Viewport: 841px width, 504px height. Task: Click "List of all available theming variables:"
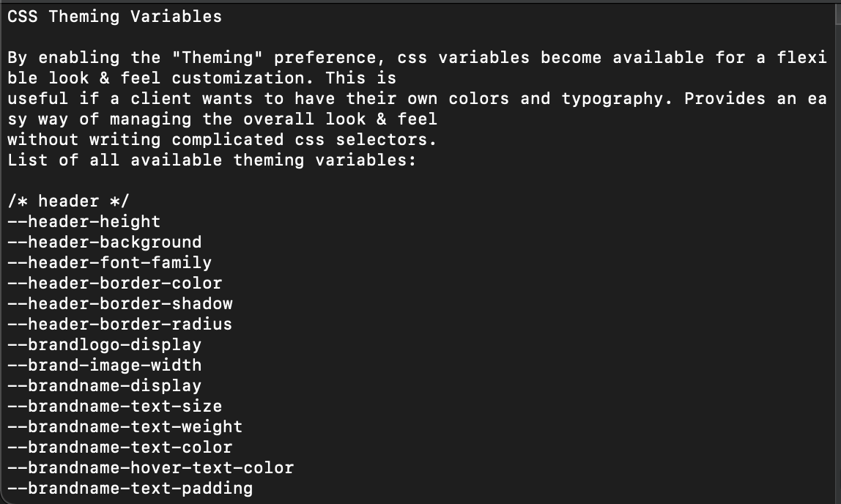(x=212, y=160)
